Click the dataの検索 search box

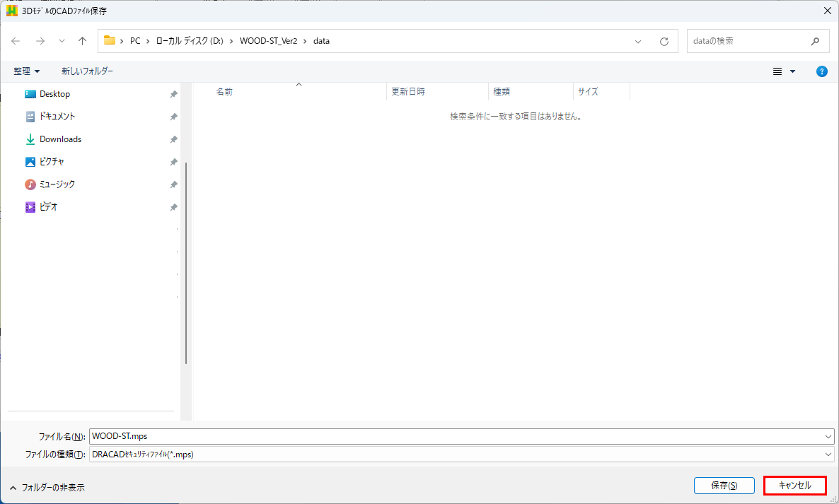748,41
